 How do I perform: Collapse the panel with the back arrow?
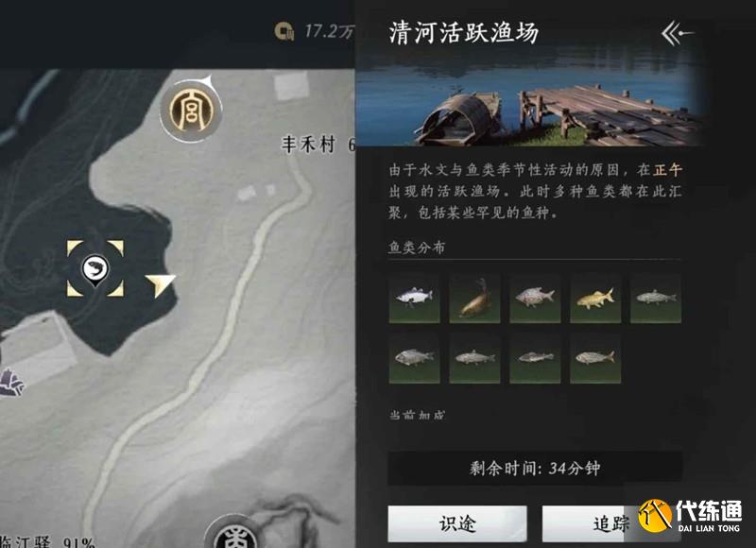[678, 33]
